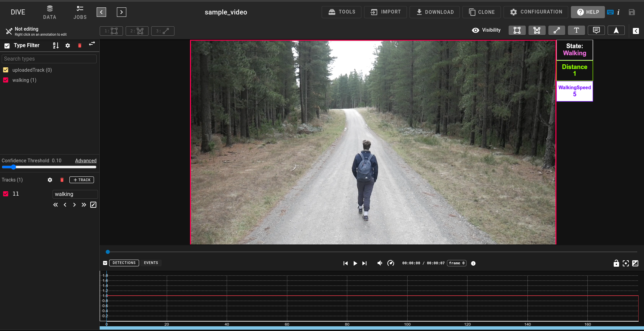Toggle text label visibility icon

pyautogui.click(x=577, y=30)
